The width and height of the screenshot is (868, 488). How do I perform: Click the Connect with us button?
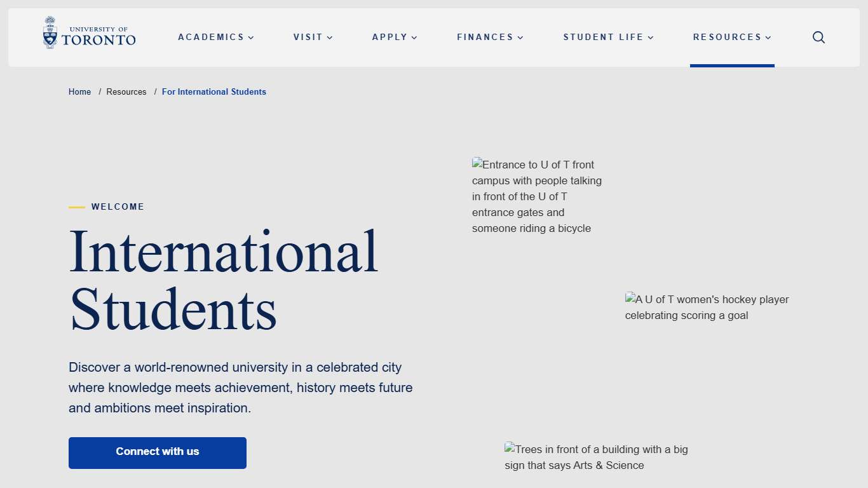click(157, 452)
